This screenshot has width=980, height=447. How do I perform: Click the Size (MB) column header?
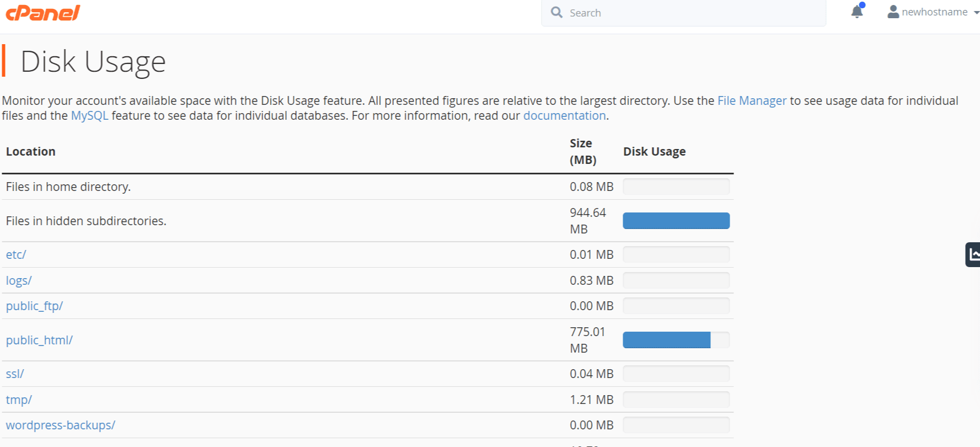pyautogui.click(x=583, y=151)
